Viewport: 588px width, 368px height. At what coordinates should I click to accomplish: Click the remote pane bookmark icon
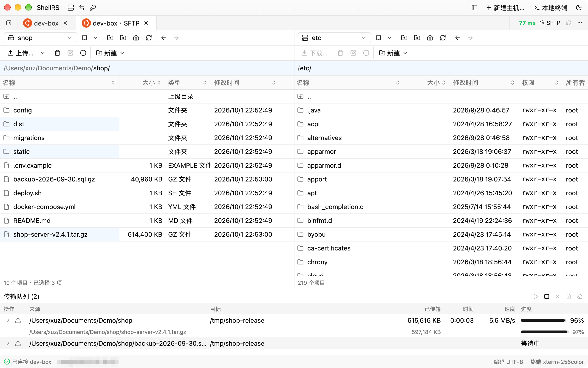pyautogui.click(x=378, y=38)
